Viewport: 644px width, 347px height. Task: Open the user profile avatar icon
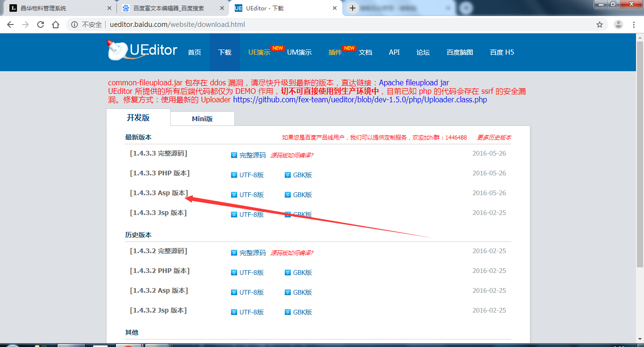(619, 25)
